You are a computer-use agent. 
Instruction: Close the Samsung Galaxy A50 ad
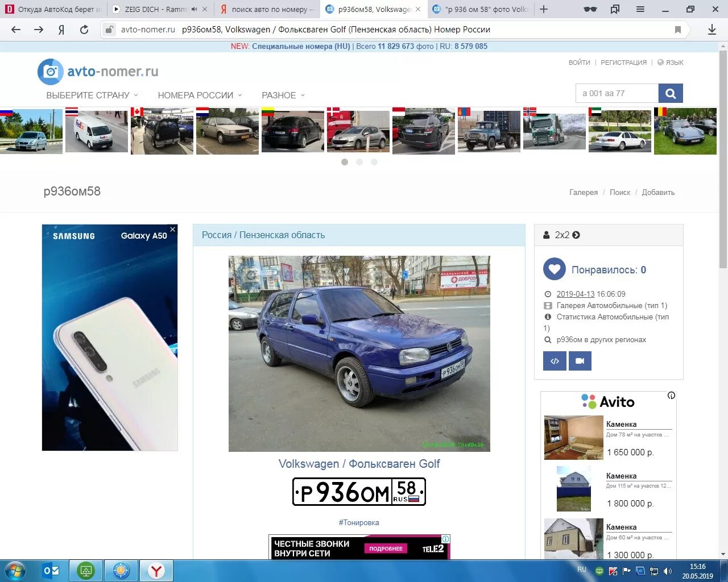click(x=173, y=229)
